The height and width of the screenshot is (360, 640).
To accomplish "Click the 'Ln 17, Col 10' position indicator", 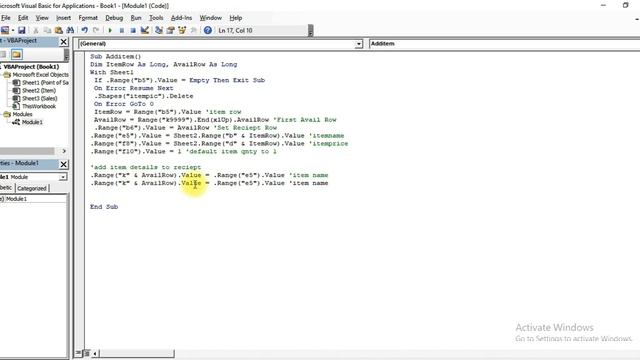I will pos(235,30).
